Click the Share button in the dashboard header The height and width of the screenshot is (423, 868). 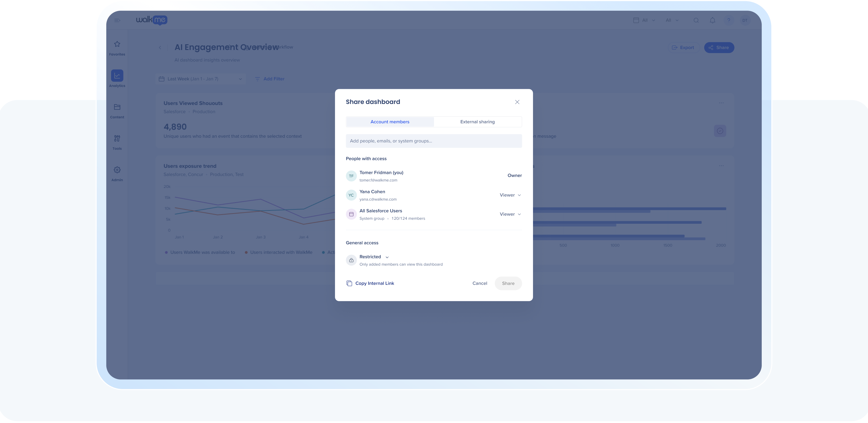pos(719,48)
